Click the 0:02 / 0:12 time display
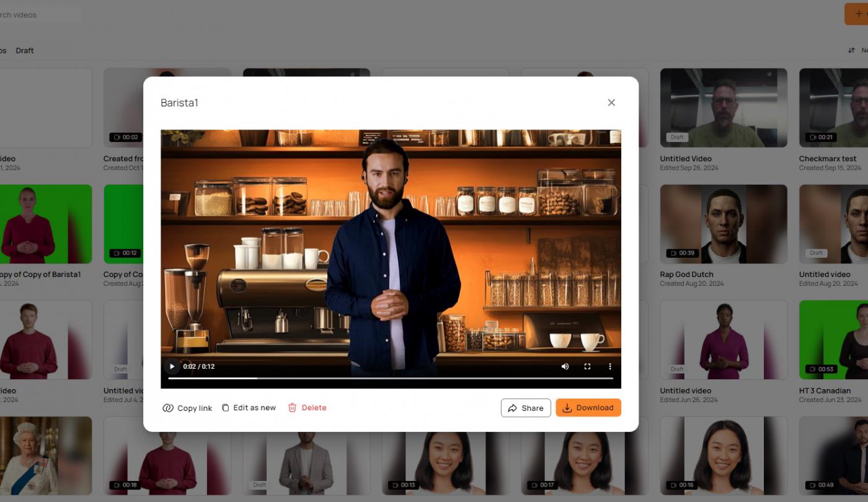Viewport: 868px width, 502px height. tap(199, 366)
